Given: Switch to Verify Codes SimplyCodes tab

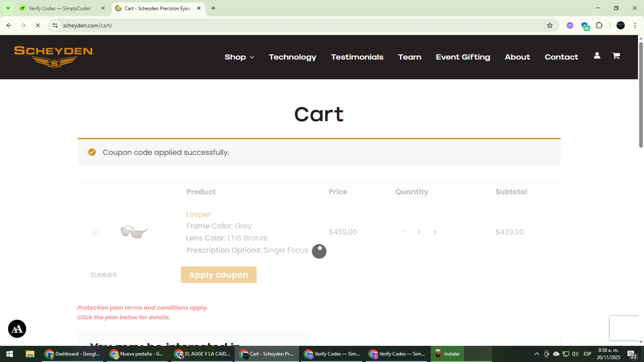Looking at the screenshot, I should tap(60, 8).
